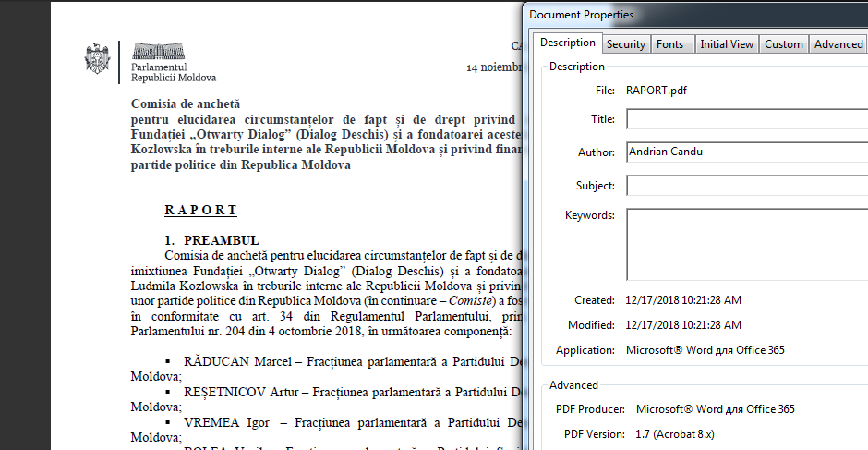Focus the Author field containing Andrian Candu

pos(746,152)
